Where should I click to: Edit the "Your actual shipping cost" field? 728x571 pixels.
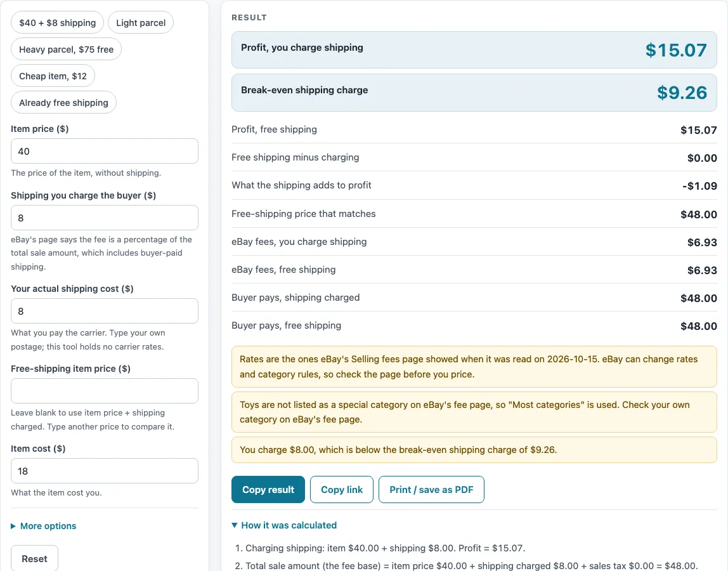(105, 311)
